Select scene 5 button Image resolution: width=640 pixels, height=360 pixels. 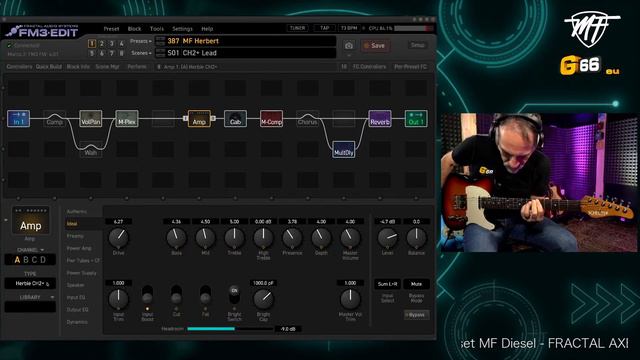click(92, 53)
